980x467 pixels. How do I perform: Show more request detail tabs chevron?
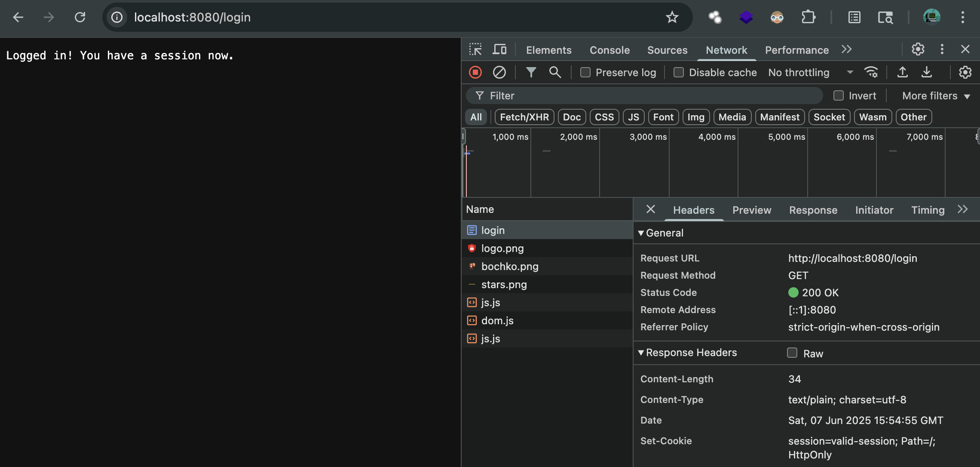tap(963, 209)
